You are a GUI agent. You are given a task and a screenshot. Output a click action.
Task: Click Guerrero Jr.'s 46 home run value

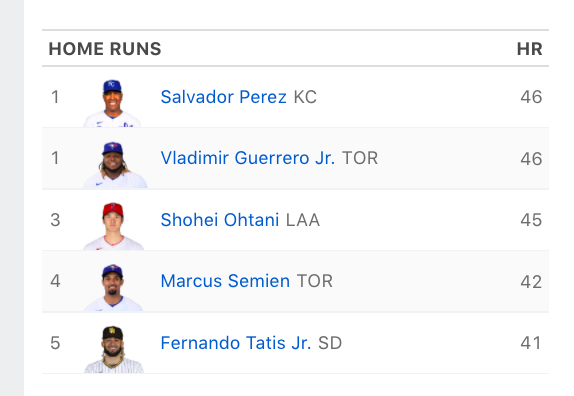(531, 159)
